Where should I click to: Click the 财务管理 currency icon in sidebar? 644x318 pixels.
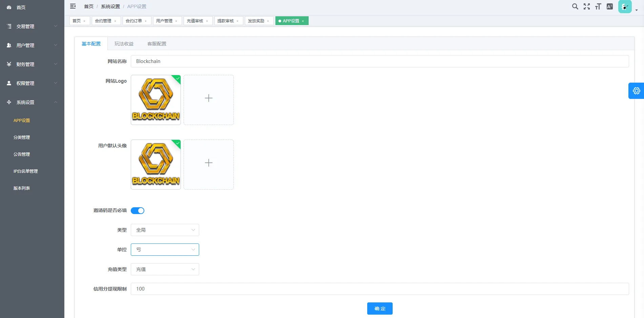9,64
